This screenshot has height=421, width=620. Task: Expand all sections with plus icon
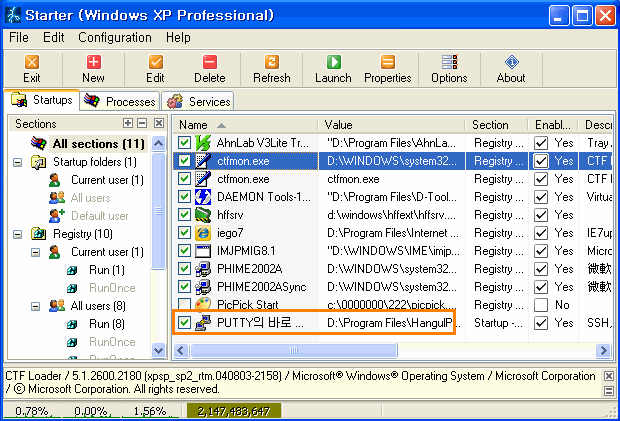coord(128,123)
